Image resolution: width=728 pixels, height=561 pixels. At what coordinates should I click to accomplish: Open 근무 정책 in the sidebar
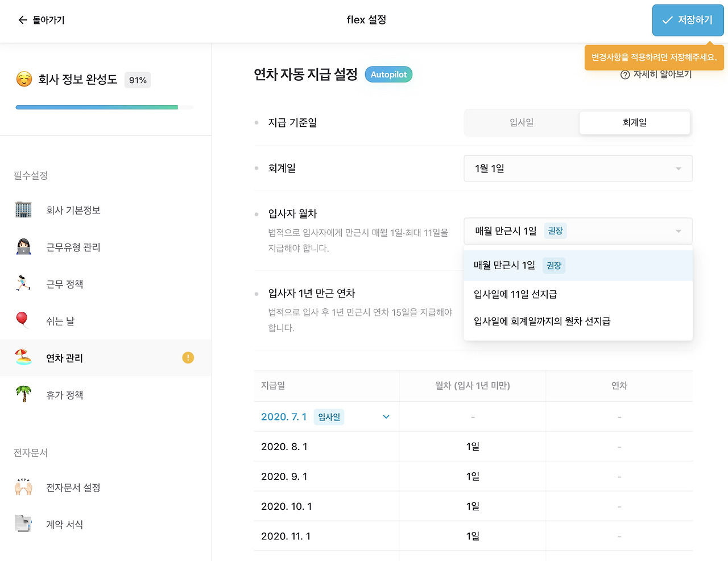point(106,284)
